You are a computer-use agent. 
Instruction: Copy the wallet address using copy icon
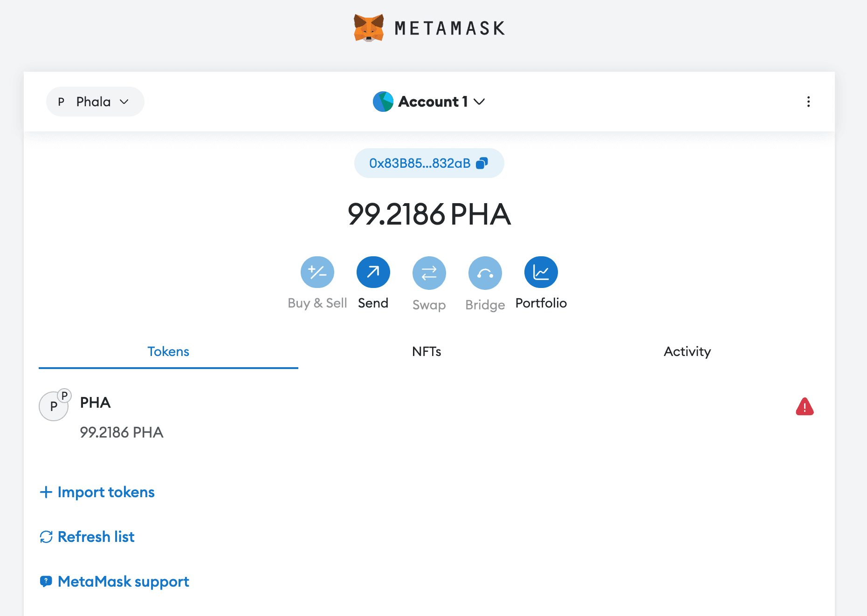(482, 163)
